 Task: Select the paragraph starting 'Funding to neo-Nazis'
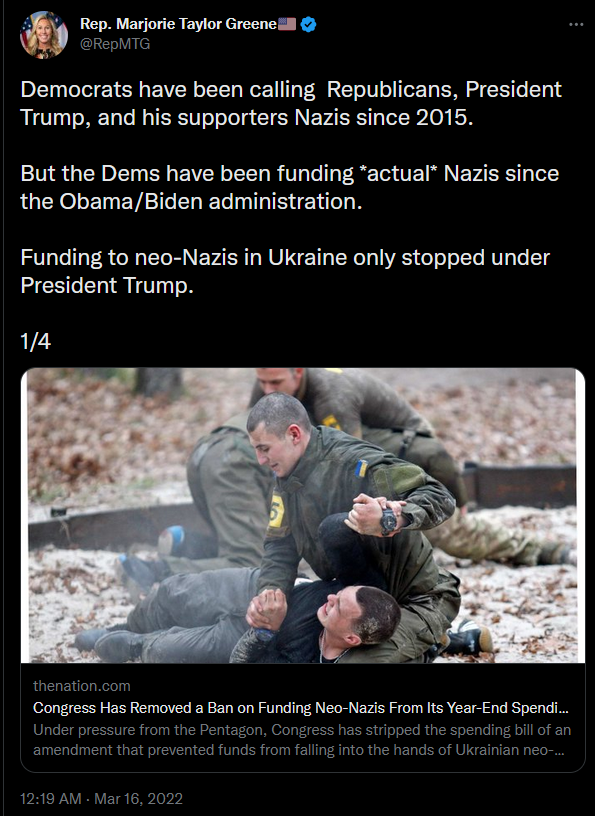[x=285, y=271]
